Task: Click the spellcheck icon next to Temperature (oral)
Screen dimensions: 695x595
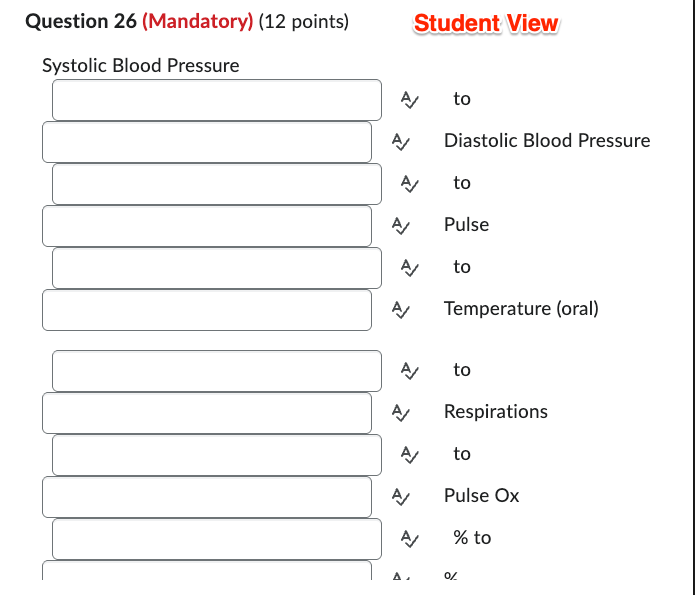Action: point(400,309)
